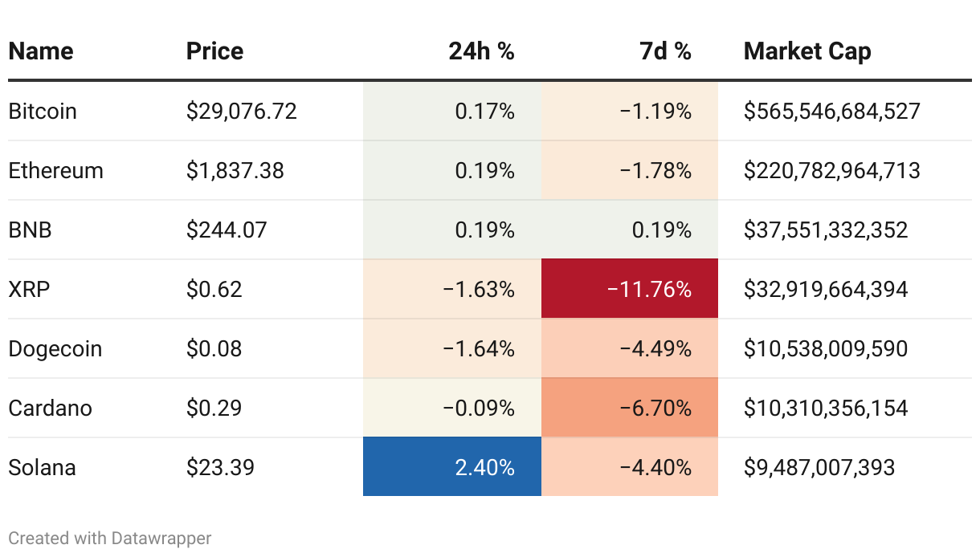Click the XRP name cell
Screen dimensions: 980x557
tap(29, 289)
